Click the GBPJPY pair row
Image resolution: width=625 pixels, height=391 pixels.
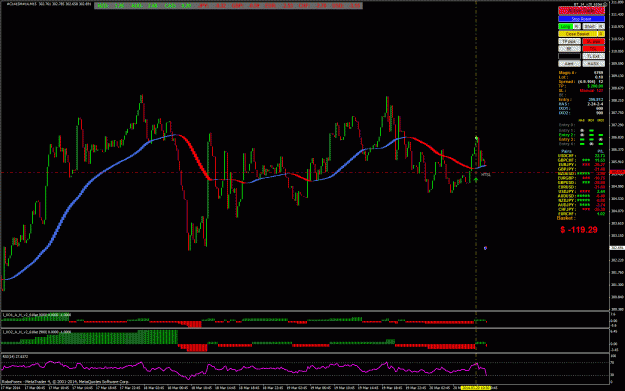[582, 169]
